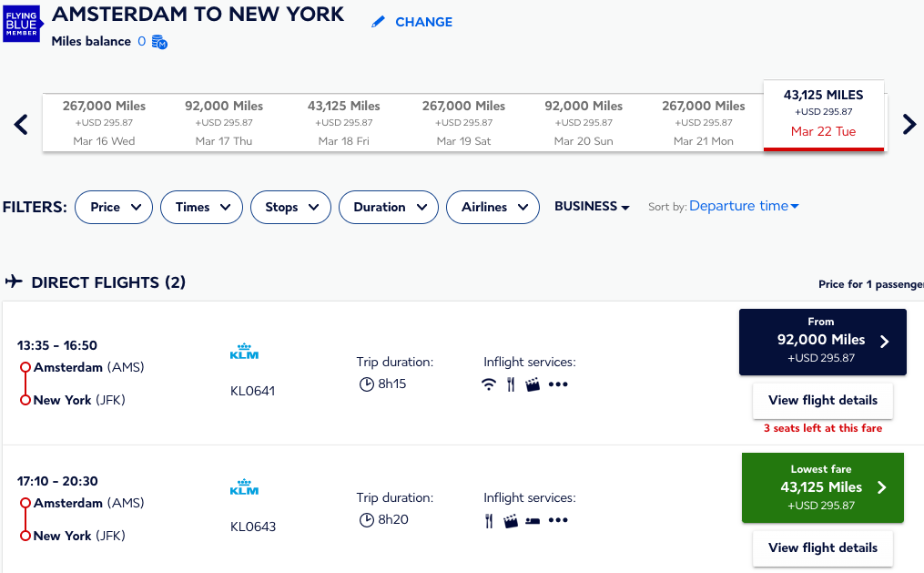Screen dimensions: 924x573
Task: Show more inflight services for KL0641
Action: coord(558,384)
